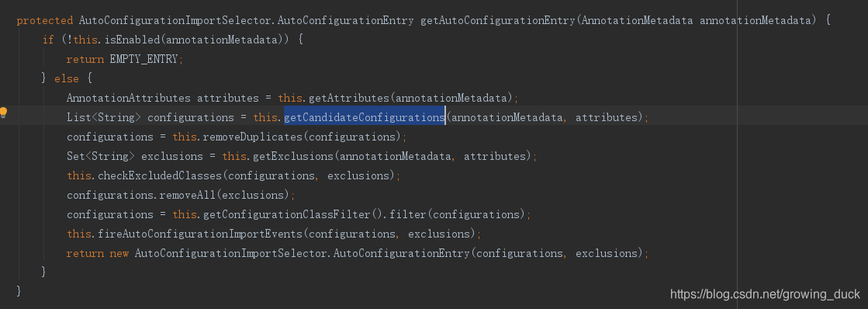Click List<String> type declaration
This screenshot has width=868, height=309.
103,117
